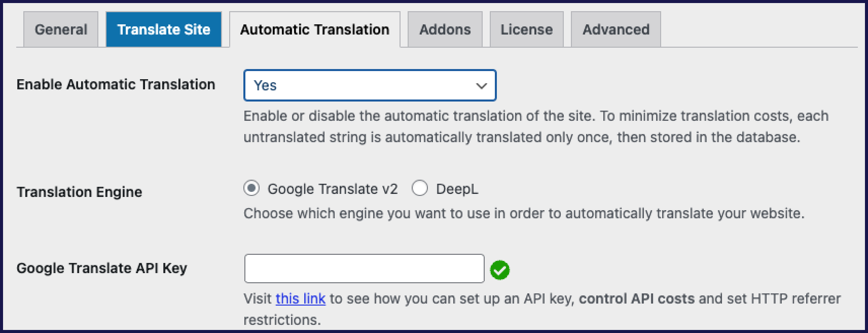
Task: Click the 'Enable Automatic Translation' label
Action: [116, 84]
